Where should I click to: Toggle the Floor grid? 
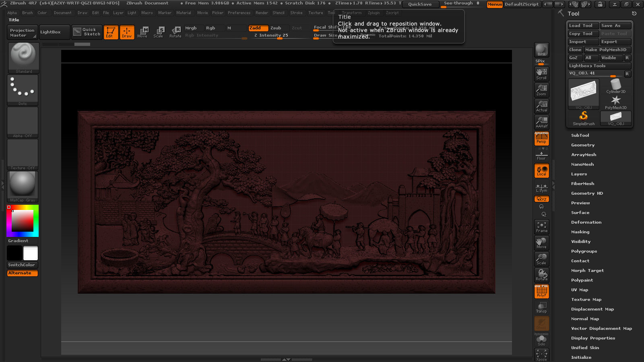pos(541,154)
